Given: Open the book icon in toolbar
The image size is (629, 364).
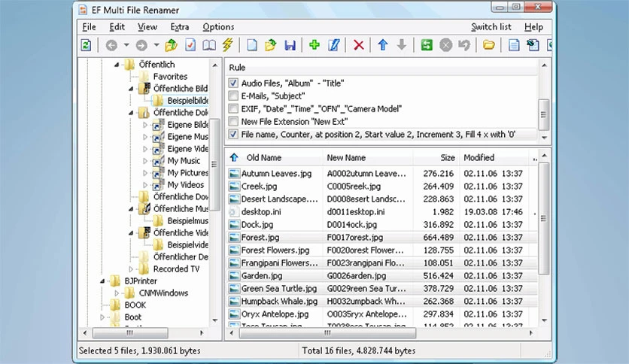Looking at the screenshot, I should (x=209, y=45).
